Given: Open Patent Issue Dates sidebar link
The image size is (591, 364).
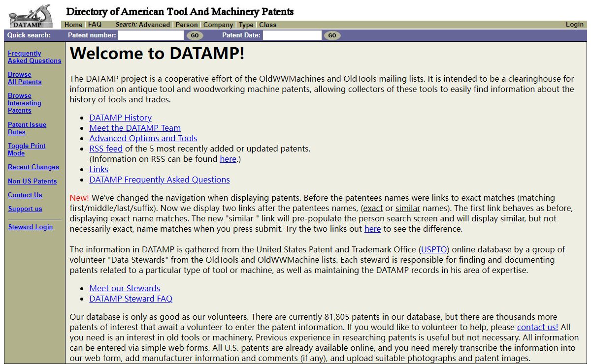Looking at the screenshot, I should coord(27,128).
